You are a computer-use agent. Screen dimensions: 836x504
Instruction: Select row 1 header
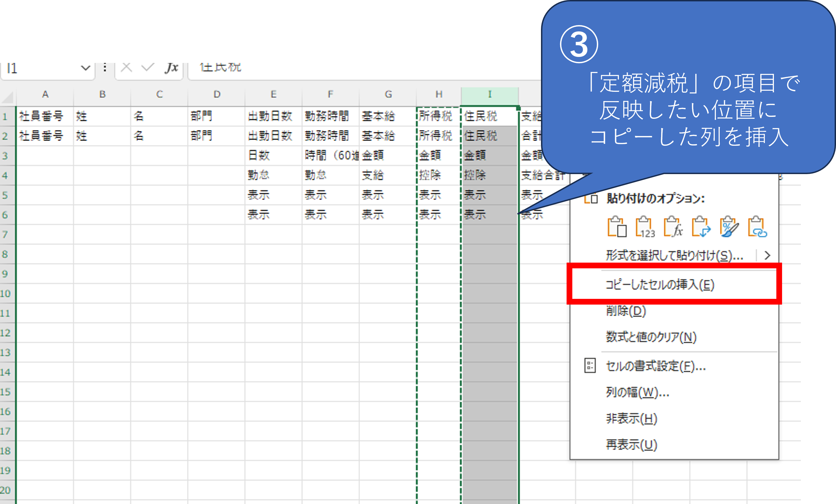[x=7, y=116]
